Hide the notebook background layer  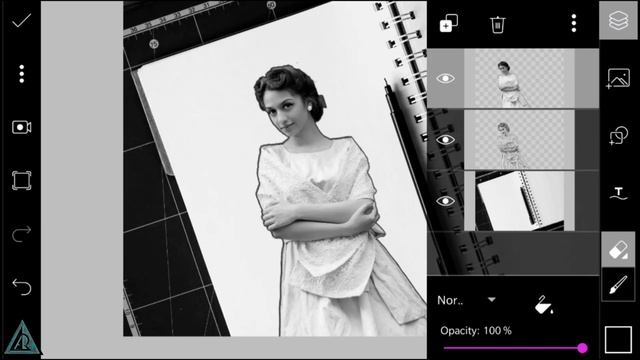pyautogui.click(x=445, y=201)
